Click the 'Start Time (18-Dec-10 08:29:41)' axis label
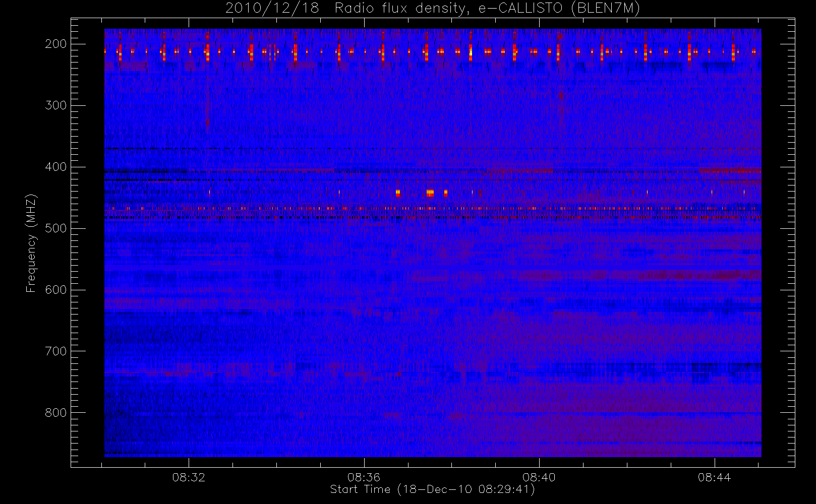The image size is (816, 504). tap(432, 489)
